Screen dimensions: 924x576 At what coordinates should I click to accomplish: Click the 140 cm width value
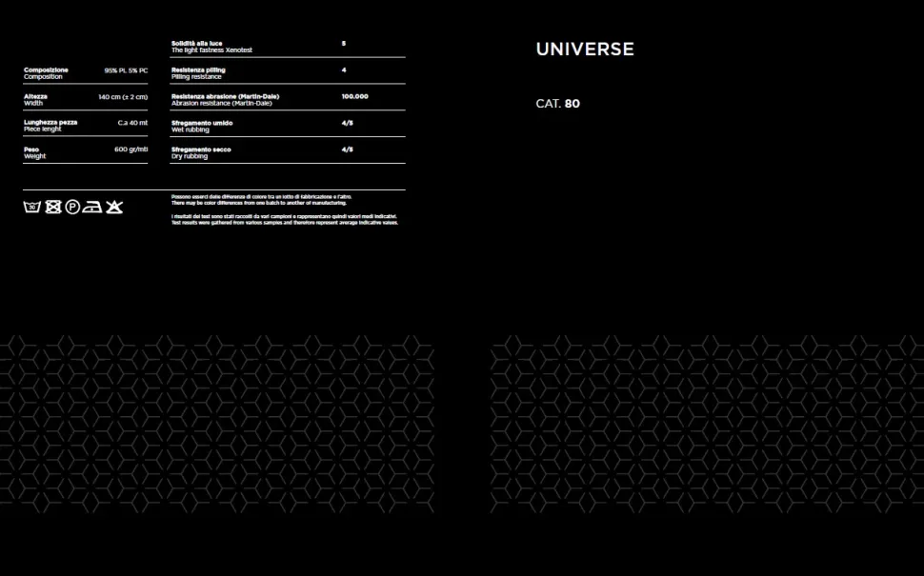click(x=123, y=97)
